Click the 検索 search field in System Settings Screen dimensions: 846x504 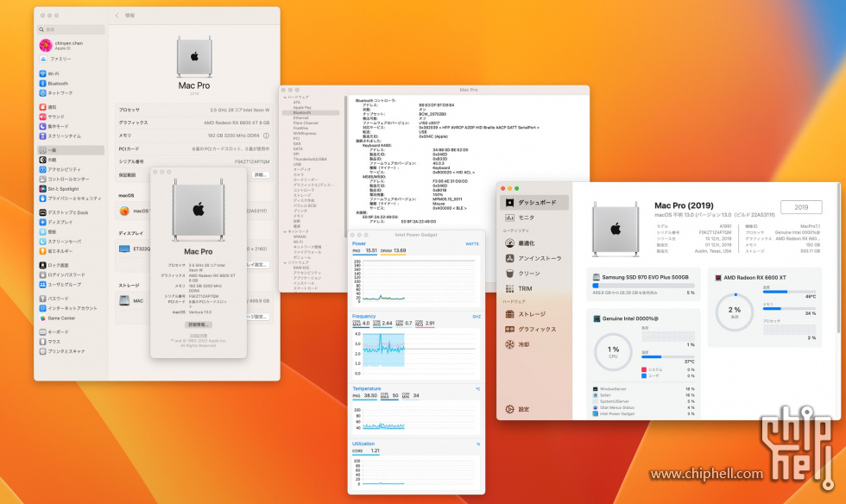(71, 29)
